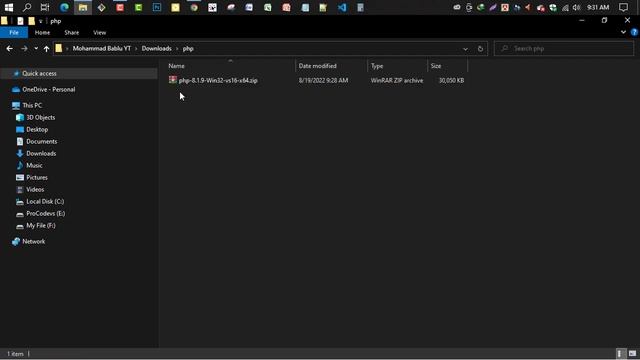The width and height of the screenshot is (640, 360).
Task: Open the notification action center
Action: click(x=623, y=7)
